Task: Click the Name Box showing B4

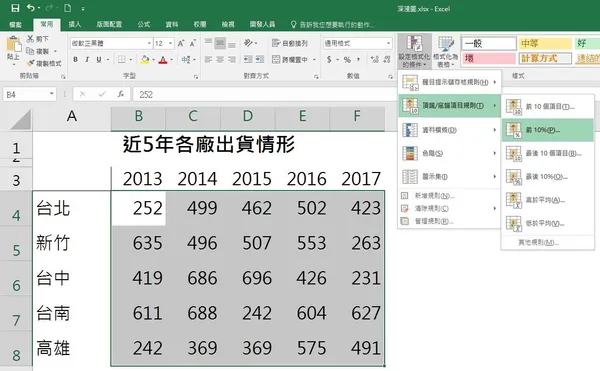Action: coord(30,94)
